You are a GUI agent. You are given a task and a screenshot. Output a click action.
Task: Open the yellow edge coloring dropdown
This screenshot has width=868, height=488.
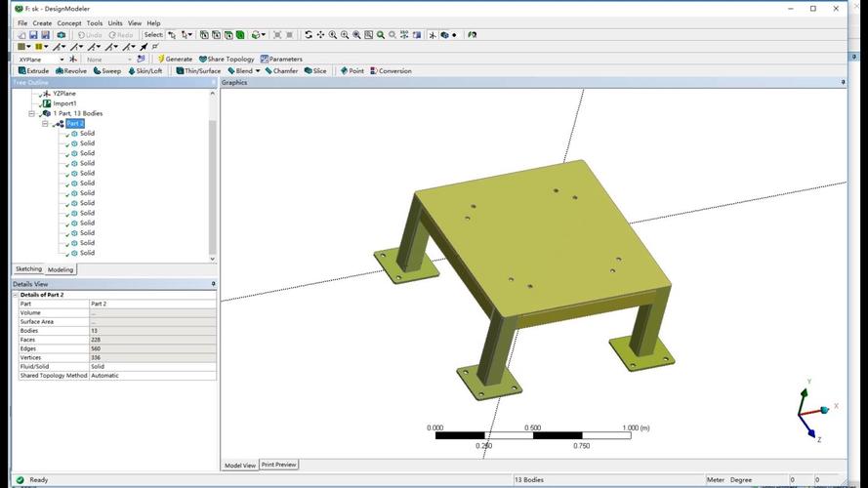[41, 47]
